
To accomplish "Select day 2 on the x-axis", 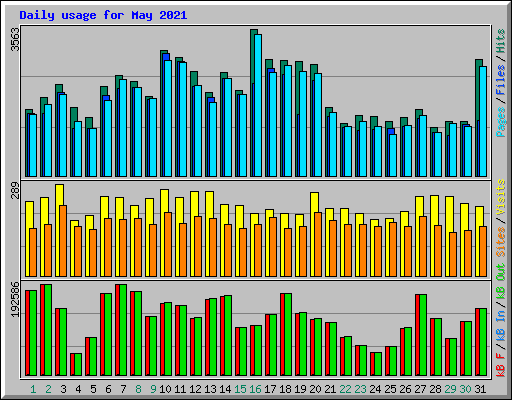I will [x=48, y=389].
